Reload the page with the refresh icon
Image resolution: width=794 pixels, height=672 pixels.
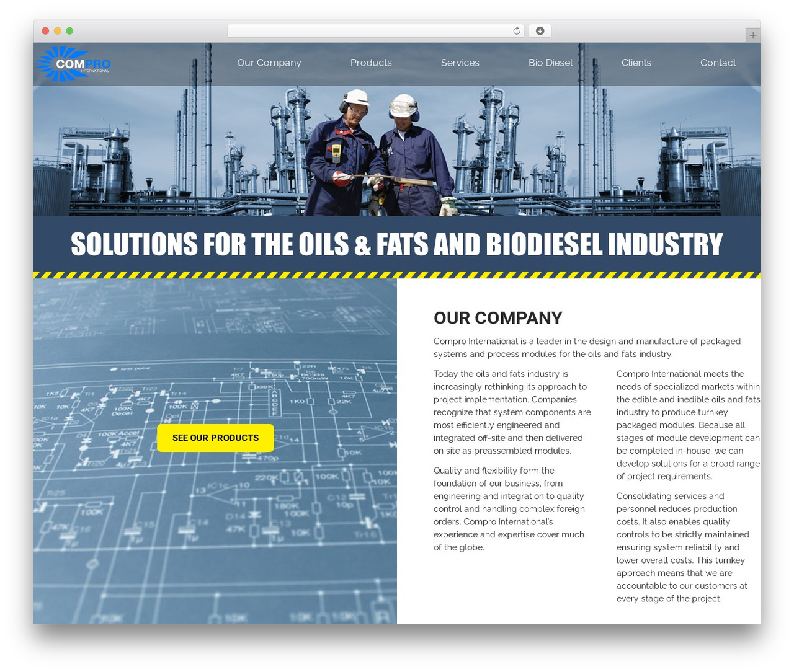(x=516, y=31)
